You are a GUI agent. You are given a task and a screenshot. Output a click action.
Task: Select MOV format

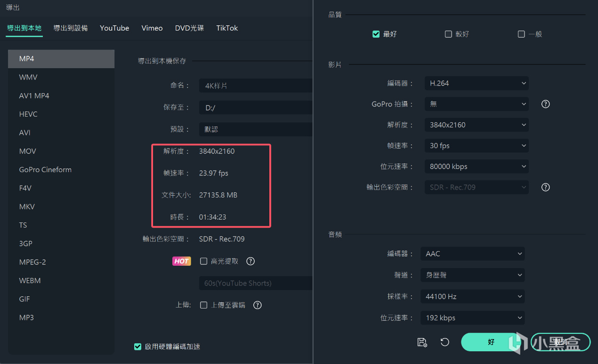click(x=61, y=151)
